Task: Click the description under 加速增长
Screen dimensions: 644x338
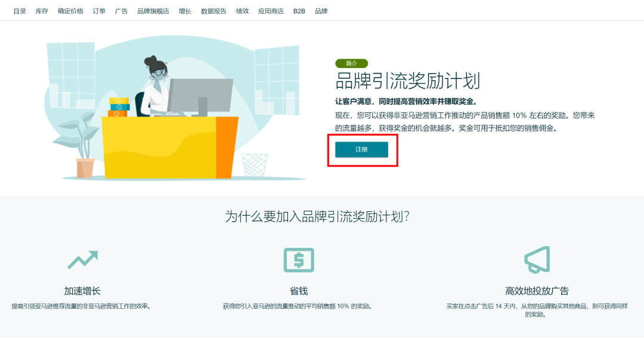Action: pos(81,306)
